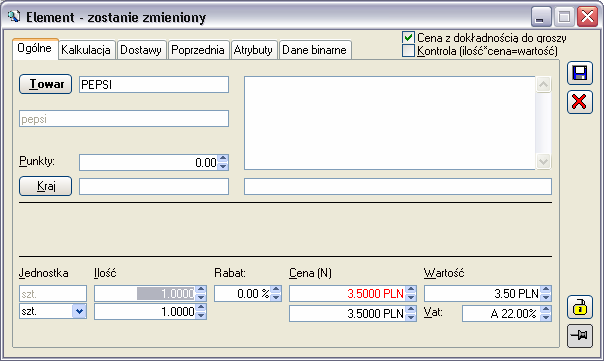
Task: Minimize the Element window
Action: pyautogui.click(x=541, y=17)
